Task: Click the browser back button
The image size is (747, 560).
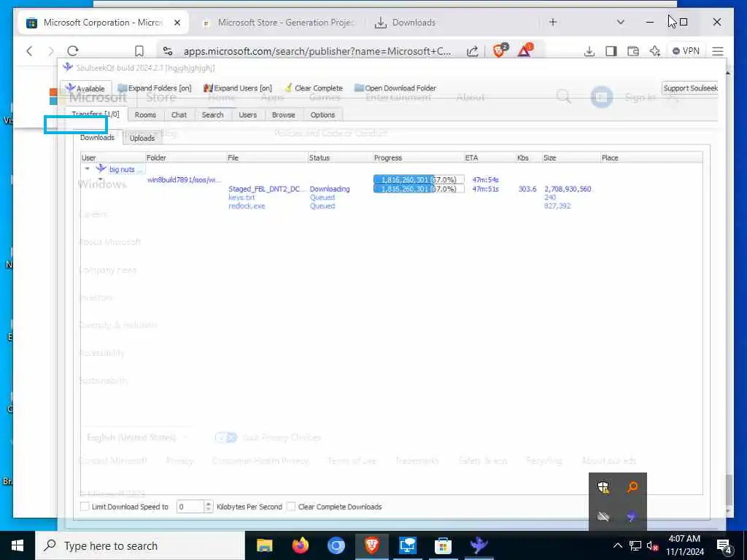Action: 29,51
